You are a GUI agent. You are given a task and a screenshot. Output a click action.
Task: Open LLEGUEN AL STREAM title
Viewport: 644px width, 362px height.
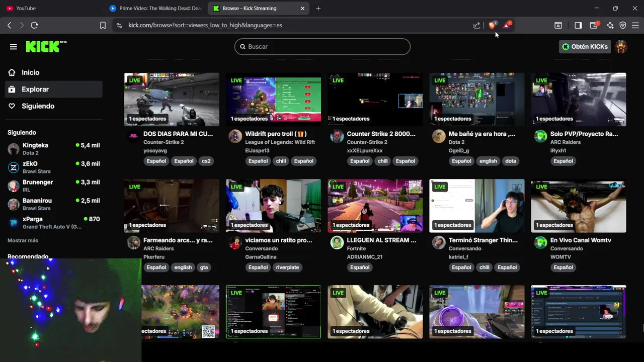(x=382, y=240)
